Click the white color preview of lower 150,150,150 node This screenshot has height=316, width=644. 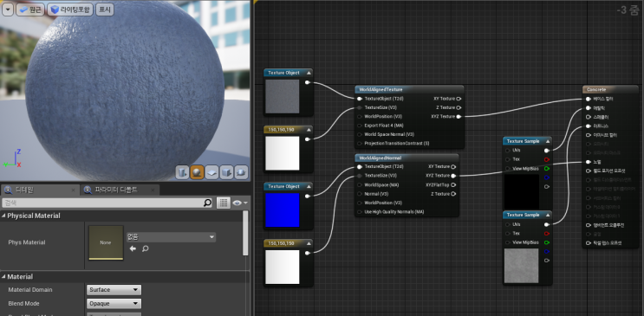[x=283, y=267]
